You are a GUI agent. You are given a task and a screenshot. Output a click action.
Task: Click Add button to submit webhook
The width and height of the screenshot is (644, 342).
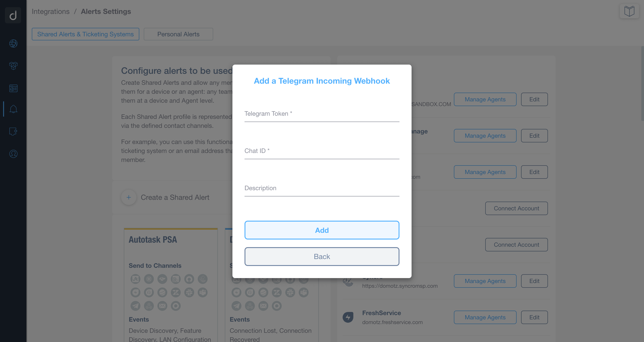[x=322, y=230]
